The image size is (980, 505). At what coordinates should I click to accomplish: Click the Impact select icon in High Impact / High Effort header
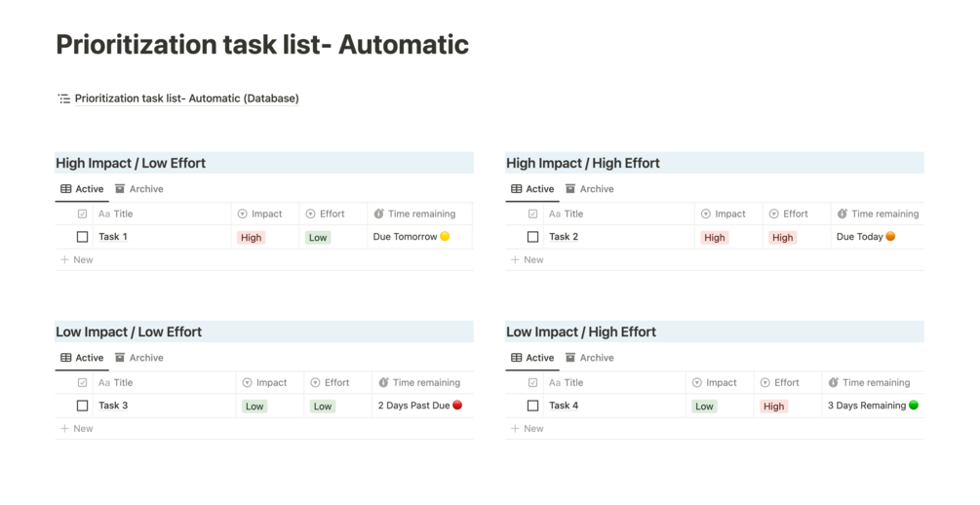[705, 214]
